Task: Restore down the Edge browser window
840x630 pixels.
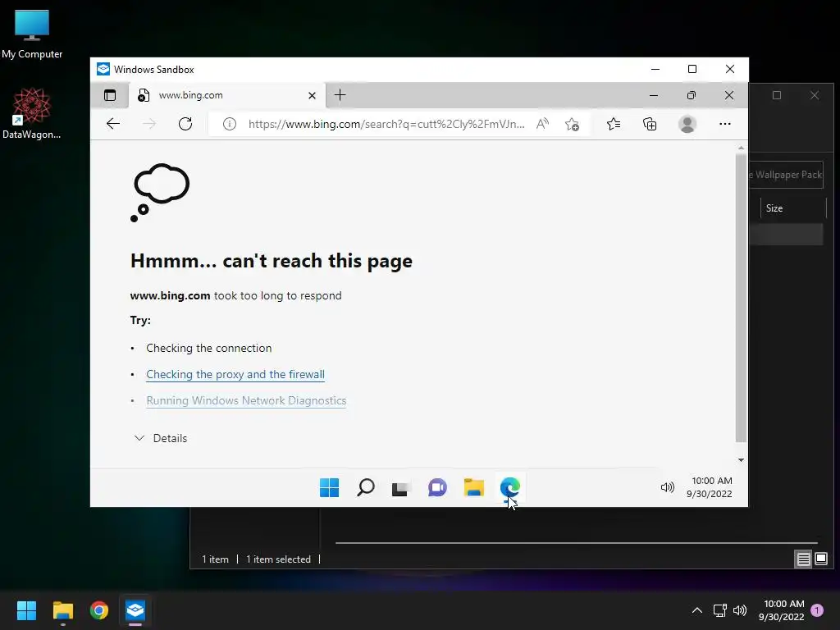Action: (x=691, y=95)
